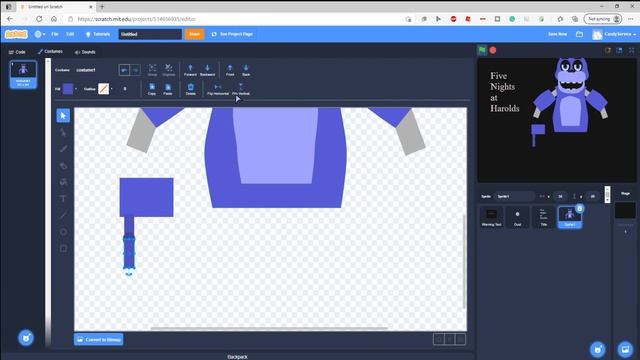Move shape Forward one layer

point(190,70)
